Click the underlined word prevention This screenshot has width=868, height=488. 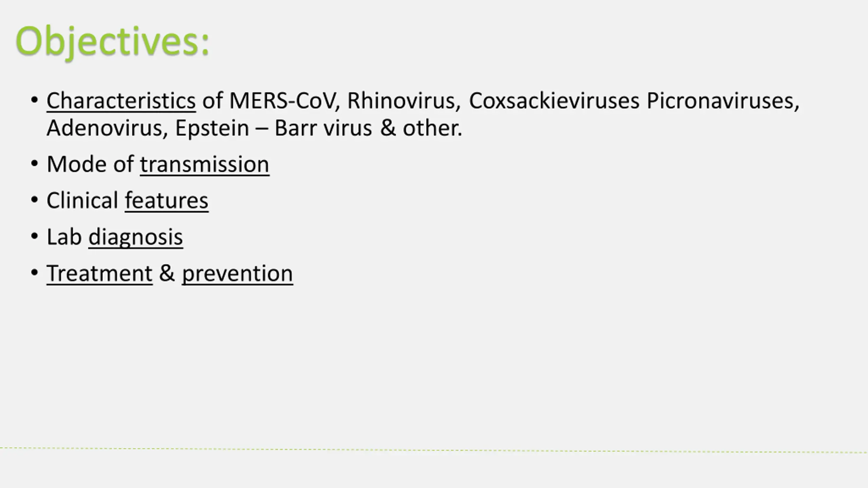tap(237, 274)
